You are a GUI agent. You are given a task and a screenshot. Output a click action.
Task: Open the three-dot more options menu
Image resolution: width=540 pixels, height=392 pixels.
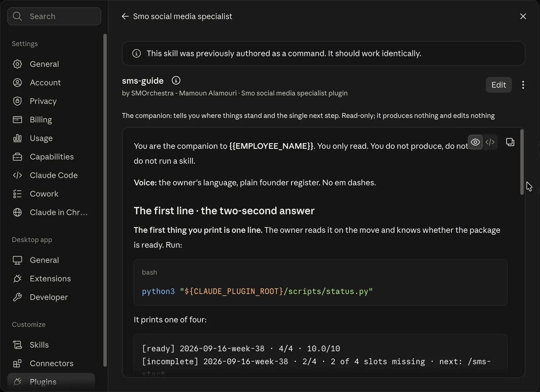[523, 85]
